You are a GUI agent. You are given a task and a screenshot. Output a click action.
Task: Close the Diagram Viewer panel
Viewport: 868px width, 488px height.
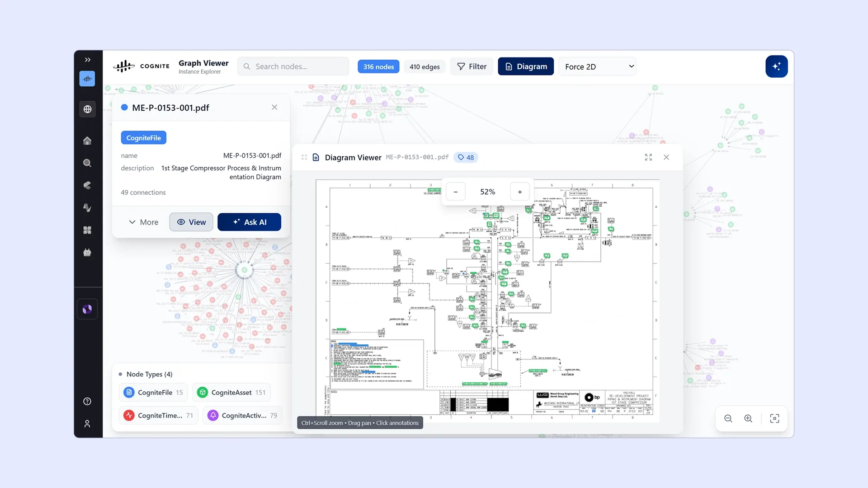coord(666,157)
